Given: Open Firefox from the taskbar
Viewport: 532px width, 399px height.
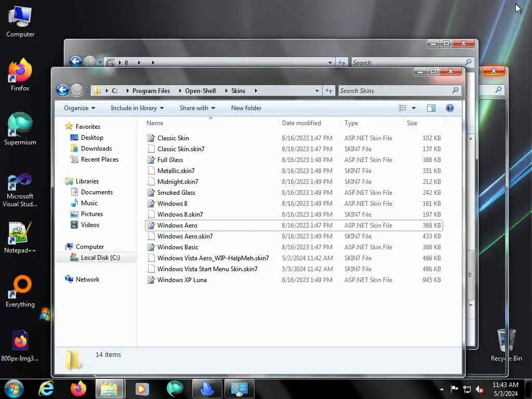Looking at the screenshot, I should pos(78,389).
